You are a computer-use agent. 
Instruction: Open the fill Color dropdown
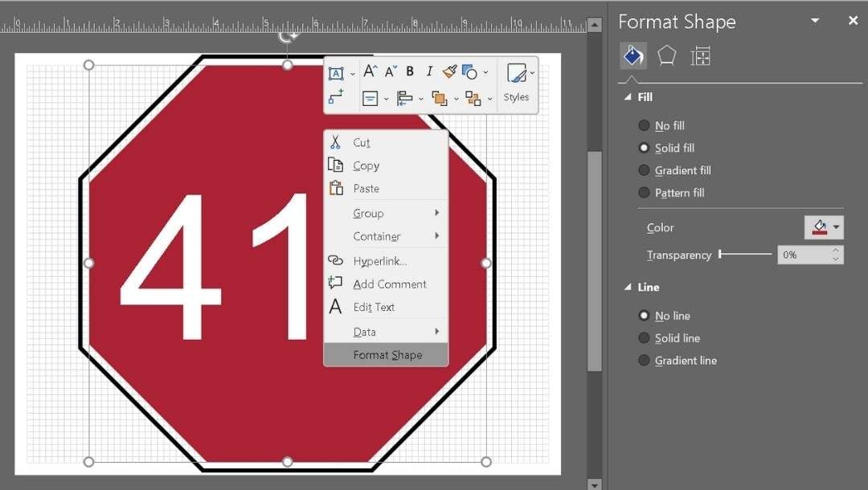coord(824,227)
